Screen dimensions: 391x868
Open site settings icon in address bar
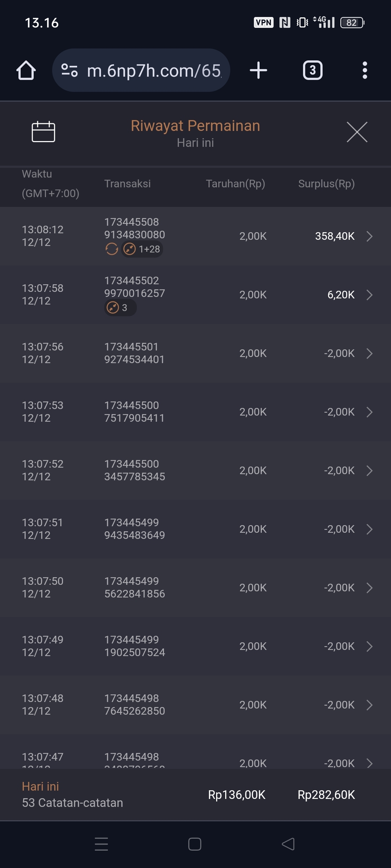pos(70,70)
